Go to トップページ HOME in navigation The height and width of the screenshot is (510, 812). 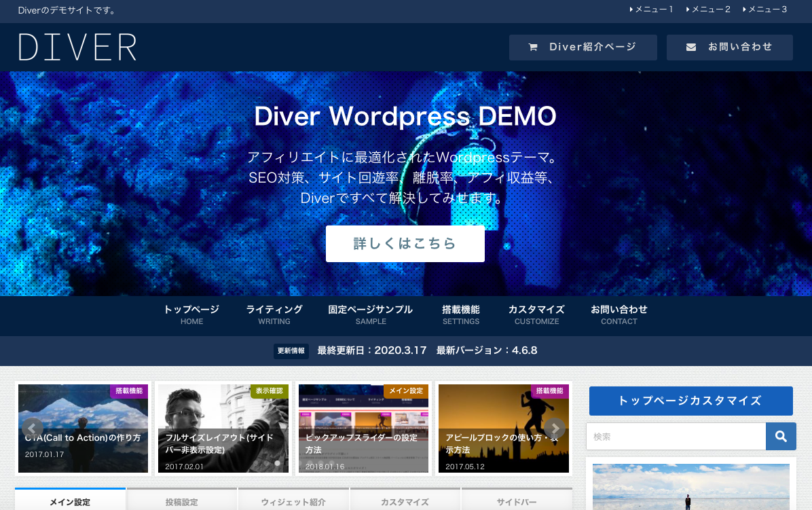(191, 315)
